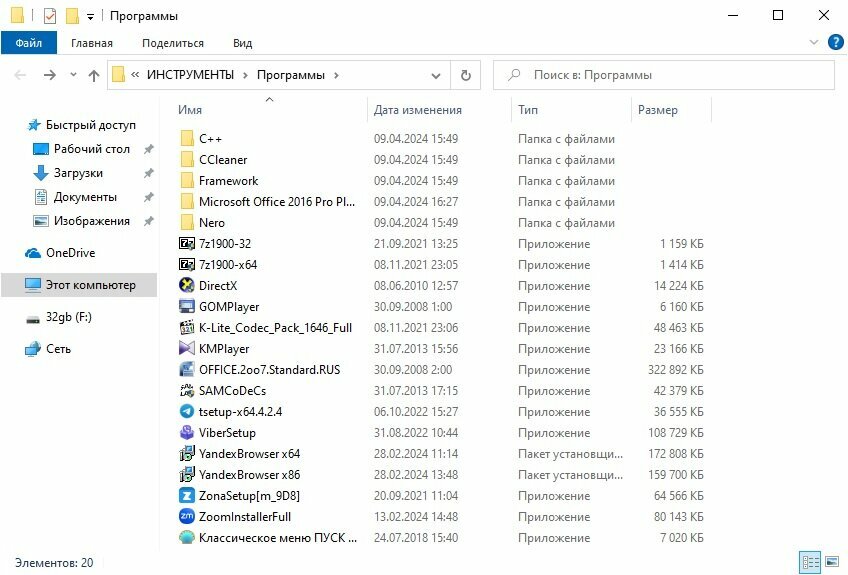Click the size value 108 729 КБ
The height and width of the screenshot is (575, 848).
[675, 433]
